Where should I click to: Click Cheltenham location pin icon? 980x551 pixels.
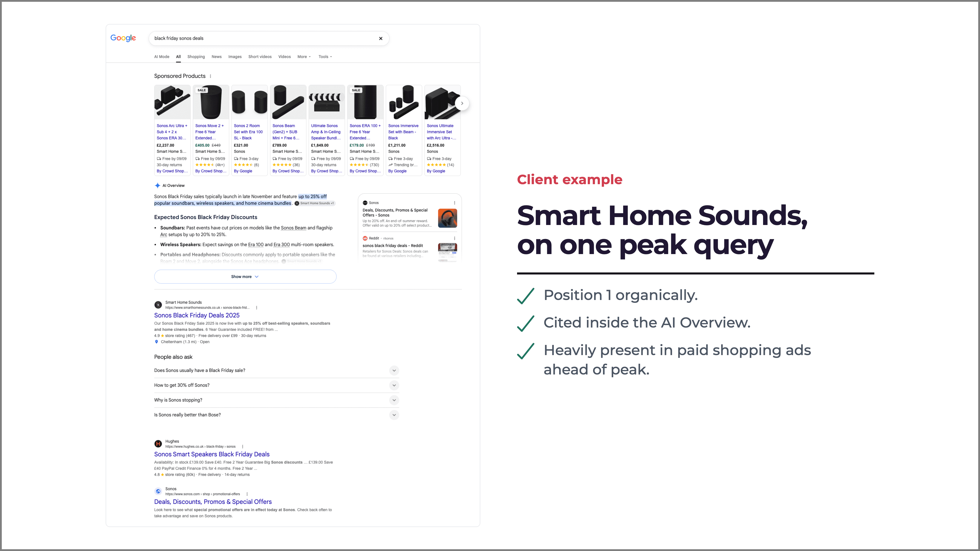tap(156, 342)
